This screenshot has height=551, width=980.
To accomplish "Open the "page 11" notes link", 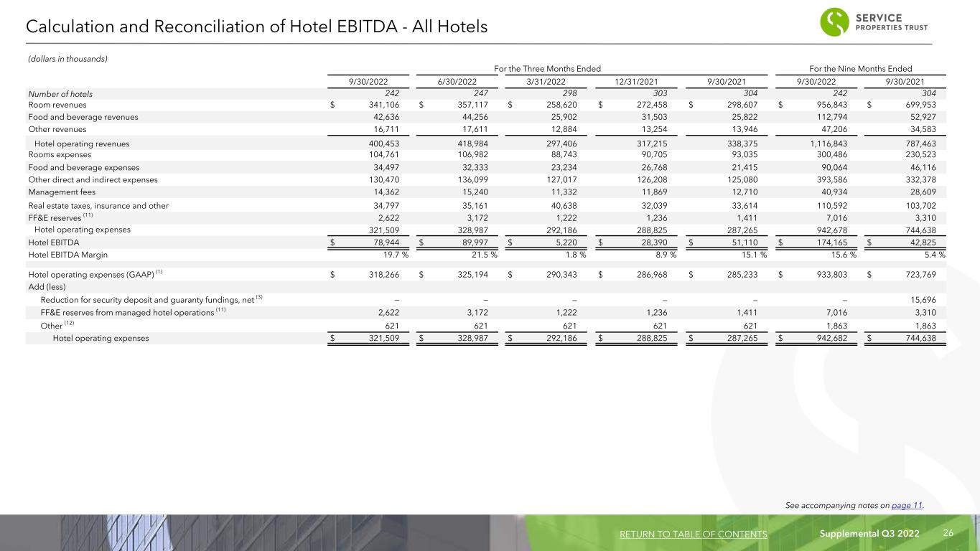I will 906,506.
